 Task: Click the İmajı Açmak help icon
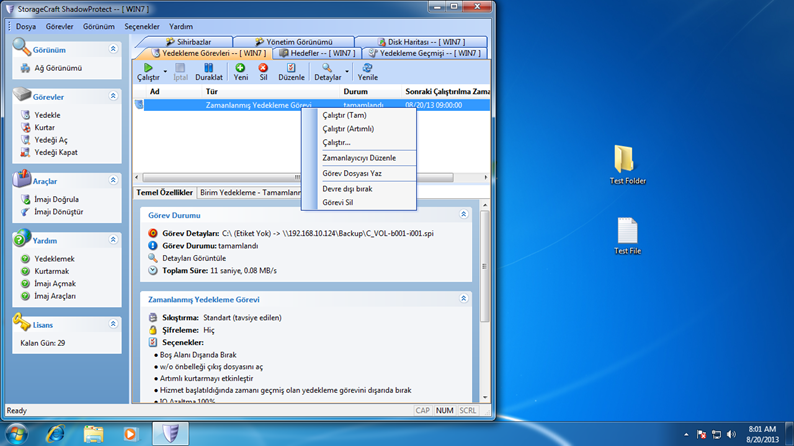(x=25, y=283)
